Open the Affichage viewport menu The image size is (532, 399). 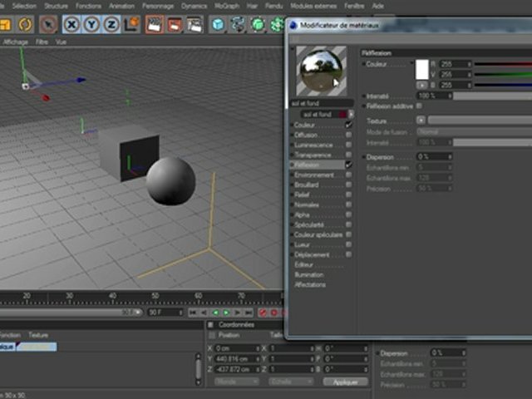(x=15, y=40)
